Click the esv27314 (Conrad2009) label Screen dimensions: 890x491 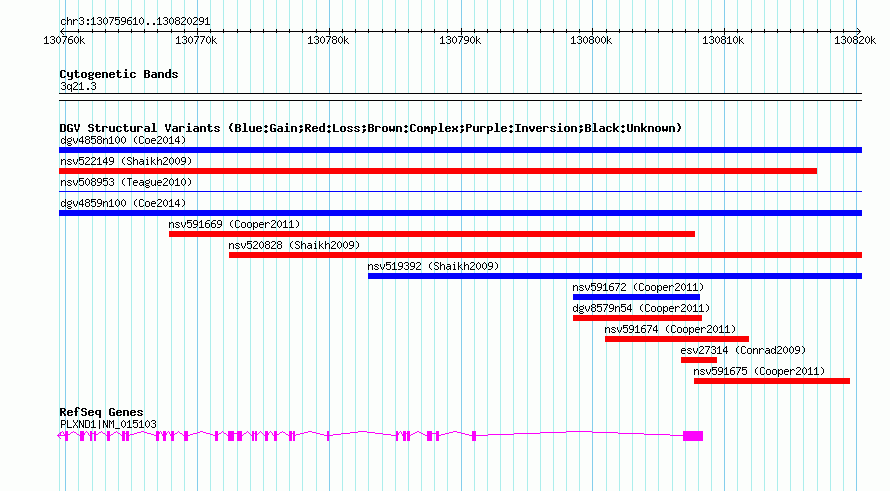point(743,350)
